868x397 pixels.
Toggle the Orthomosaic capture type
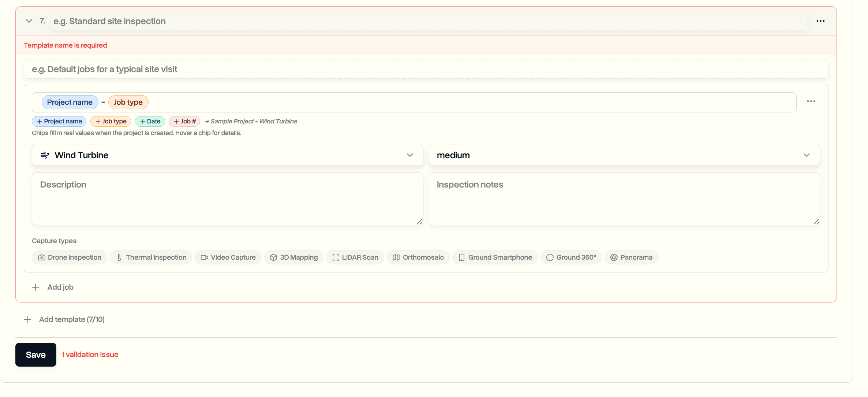point(418,257)
